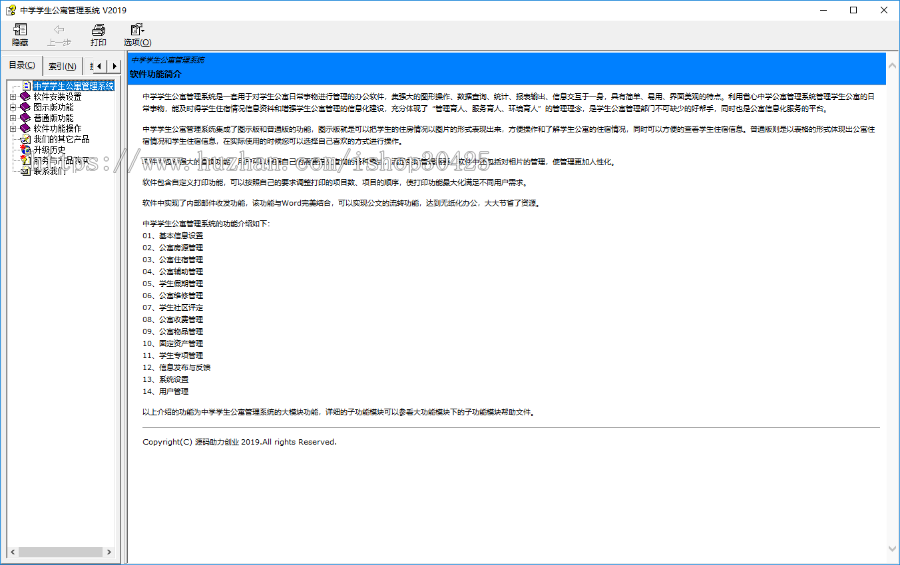Expand the 普通版功能 tree node
This screenshot has height=565, width=900.
coord(13,118)
